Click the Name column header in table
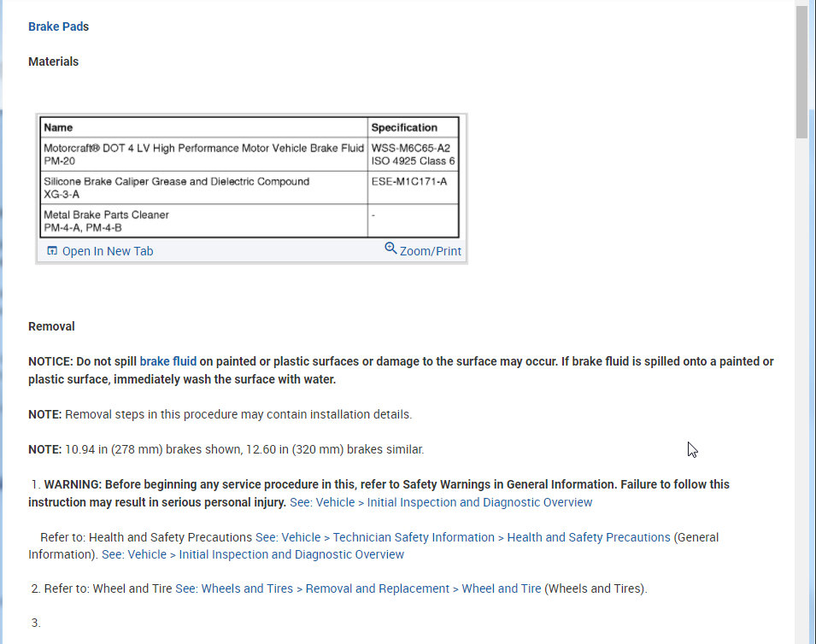Viewport: 816px width, 644px height. [x=58, y=127]
